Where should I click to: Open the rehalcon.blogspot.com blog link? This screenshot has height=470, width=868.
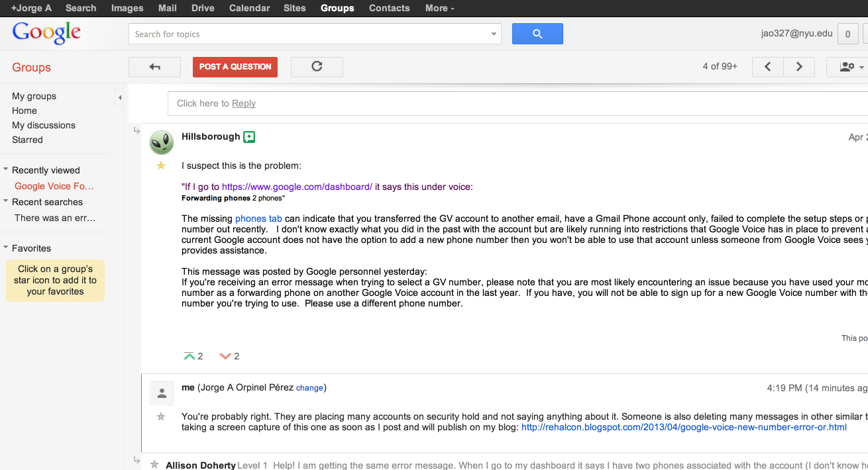click(684, 427)
